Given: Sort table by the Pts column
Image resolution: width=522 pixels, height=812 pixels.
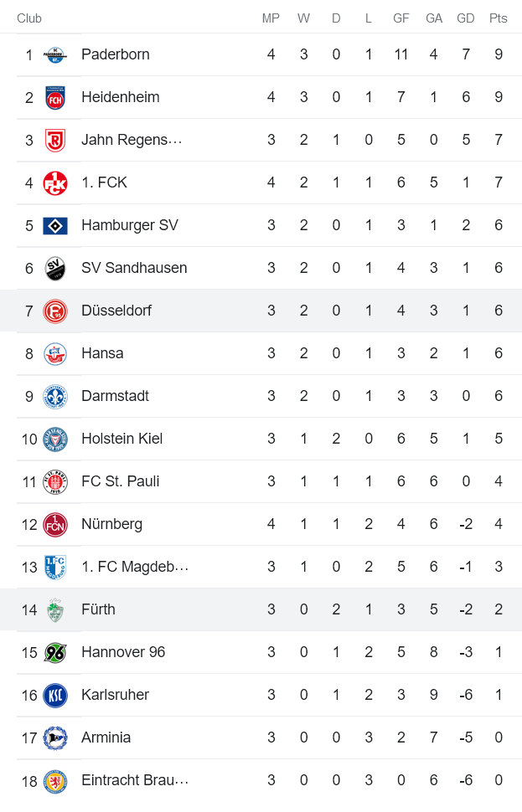Looking at the screenshot, I should point(499,18).
